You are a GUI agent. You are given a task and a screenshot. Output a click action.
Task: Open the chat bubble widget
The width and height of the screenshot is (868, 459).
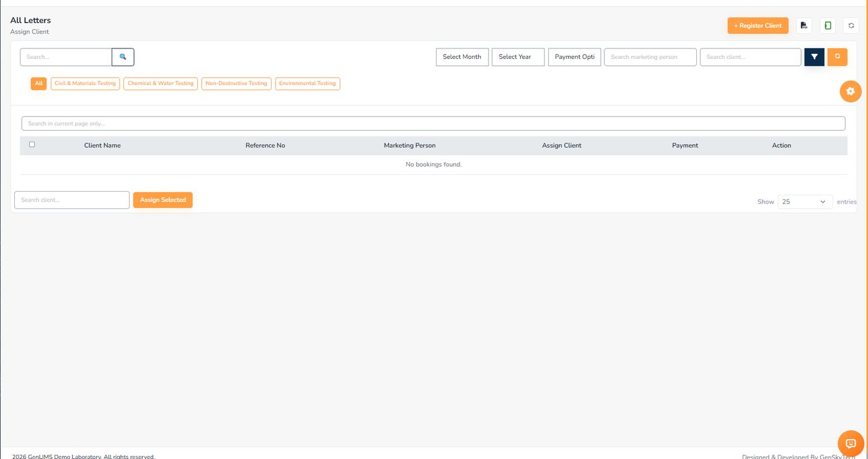click(851, 443)
